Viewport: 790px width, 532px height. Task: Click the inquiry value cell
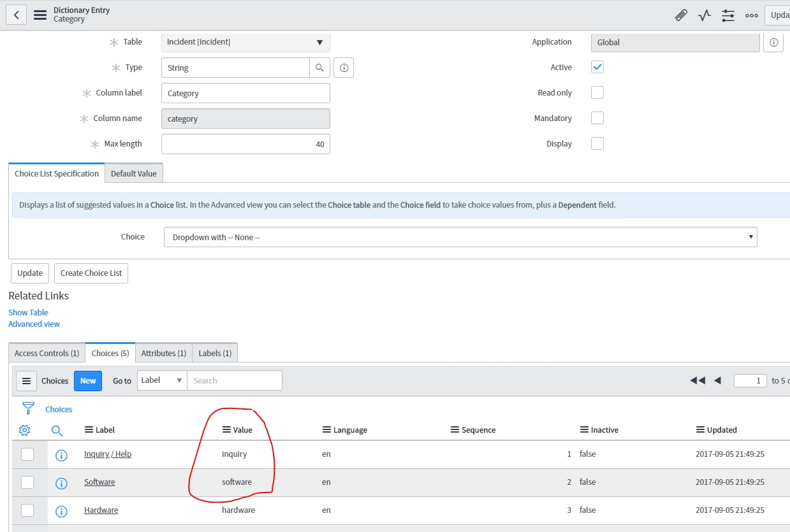point(234,454)
